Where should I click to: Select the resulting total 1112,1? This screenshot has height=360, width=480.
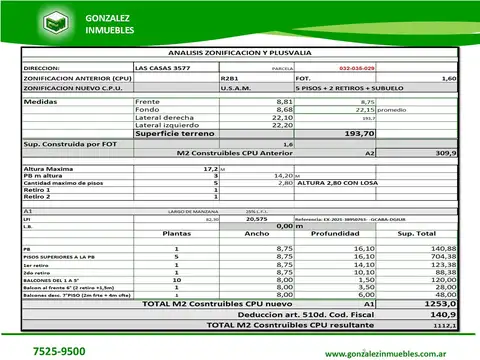[x=445, y=325]
